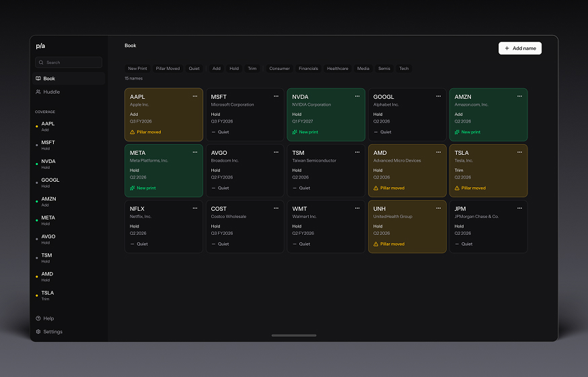Select NVDA in coverage list
Screen dimensions: 588x377
click(x=69, y=164)
